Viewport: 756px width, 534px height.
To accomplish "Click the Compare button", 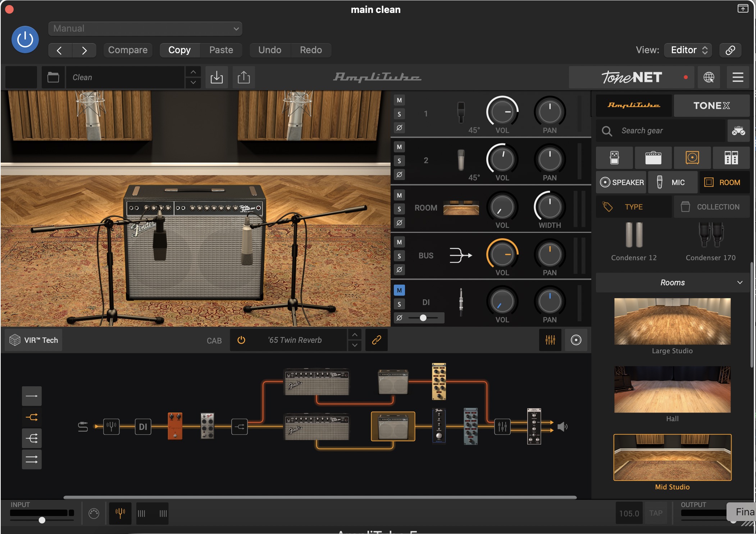I will [128, 50].
